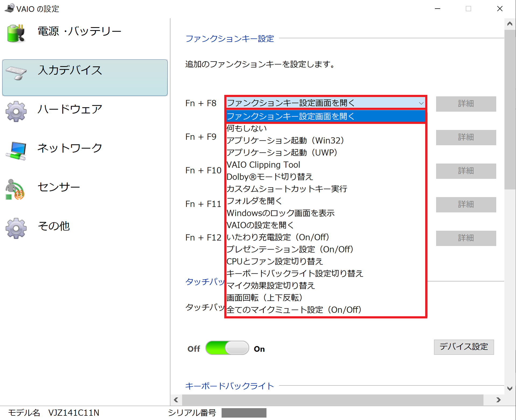Click the sensor person icon

click(x=15, y=190)
